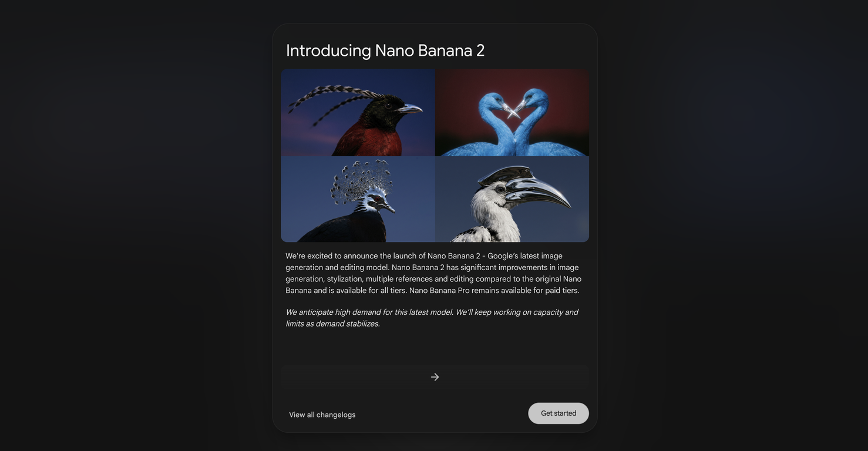Click the Introducing Nano Banana 2 heading
This screenshot has height=451, width=868.
click(x=385, y=51)
